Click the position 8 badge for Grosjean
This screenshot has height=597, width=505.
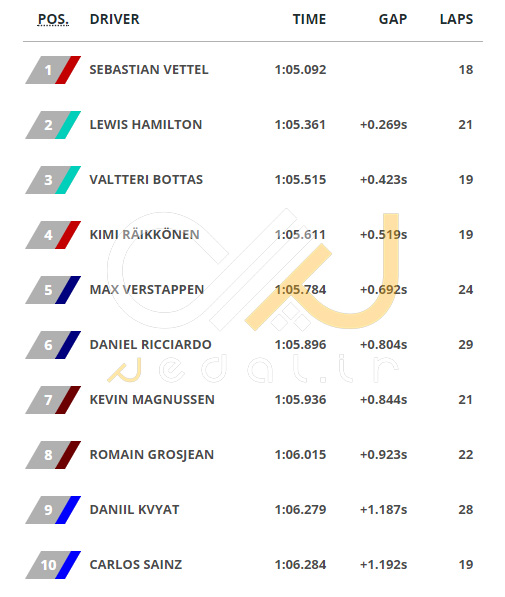point(53,455)
